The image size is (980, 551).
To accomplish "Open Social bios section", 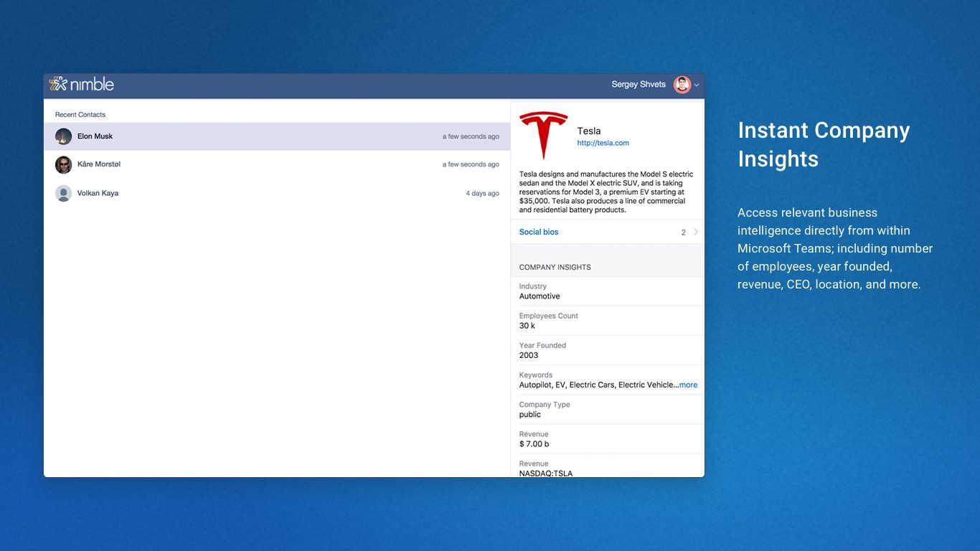I will (608, 232).
